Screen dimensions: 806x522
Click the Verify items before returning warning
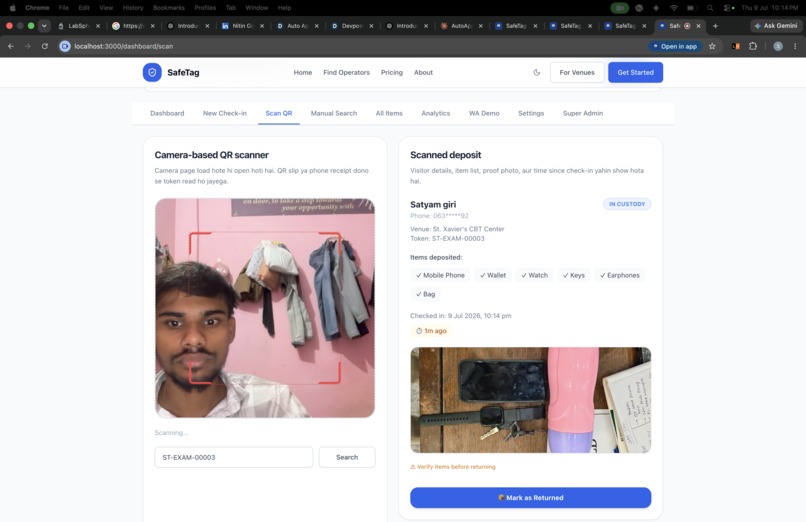pos(453,467)
